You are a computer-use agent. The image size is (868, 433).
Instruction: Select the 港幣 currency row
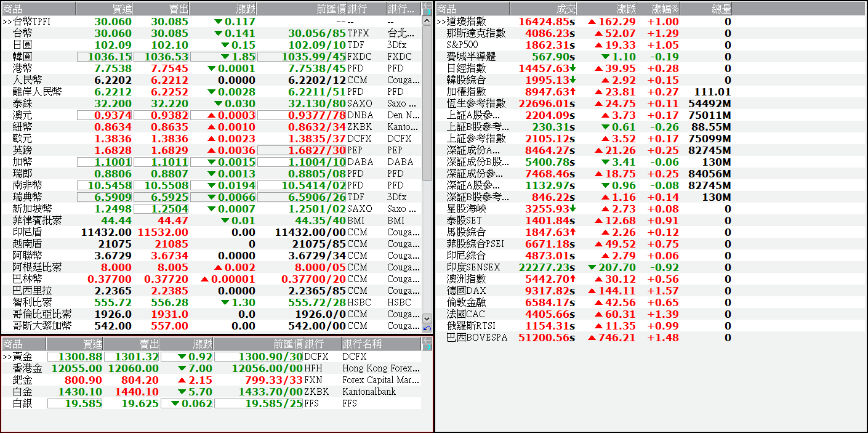(x=211, y=68)
